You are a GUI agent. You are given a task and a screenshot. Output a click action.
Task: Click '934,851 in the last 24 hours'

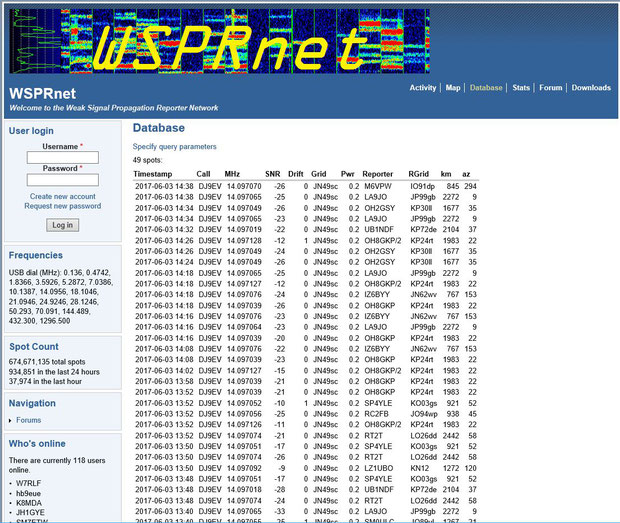[54, 372]
